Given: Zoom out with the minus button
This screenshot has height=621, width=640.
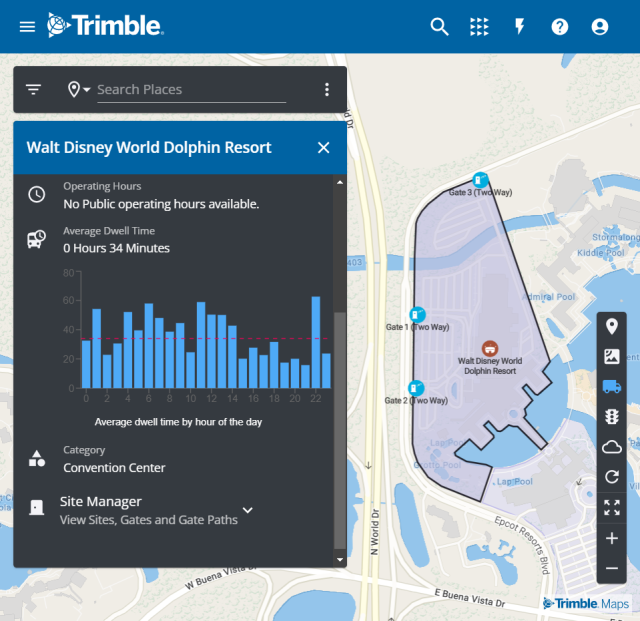Looking at the screenshot, I should pyautogui.click(x=611, y=568).
